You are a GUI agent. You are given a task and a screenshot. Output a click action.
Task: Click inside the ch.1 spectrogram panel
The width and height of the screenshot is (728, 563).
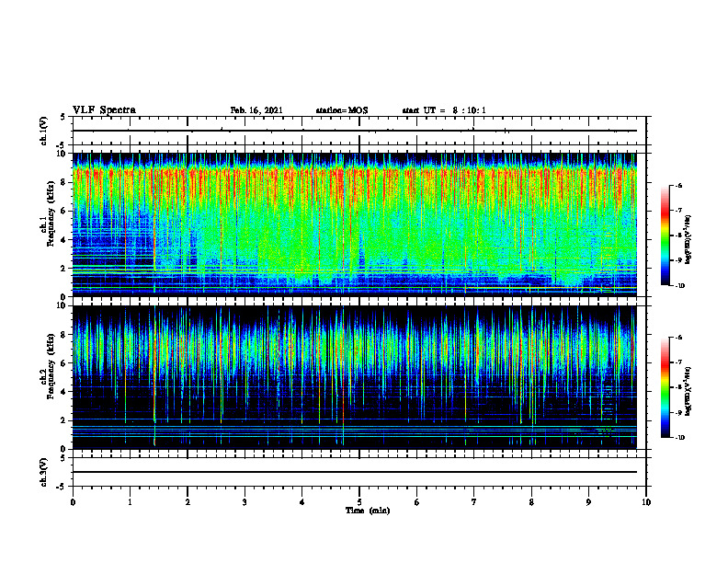(x=355, y=224)
